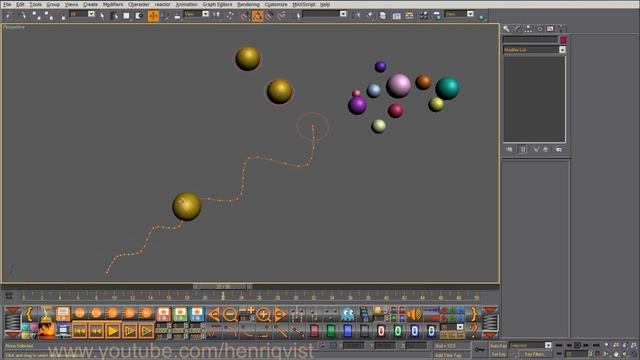Screen dimensions: 640x360
Task: Open the Render Scene dialog
Action: click(x=437, y=16)
